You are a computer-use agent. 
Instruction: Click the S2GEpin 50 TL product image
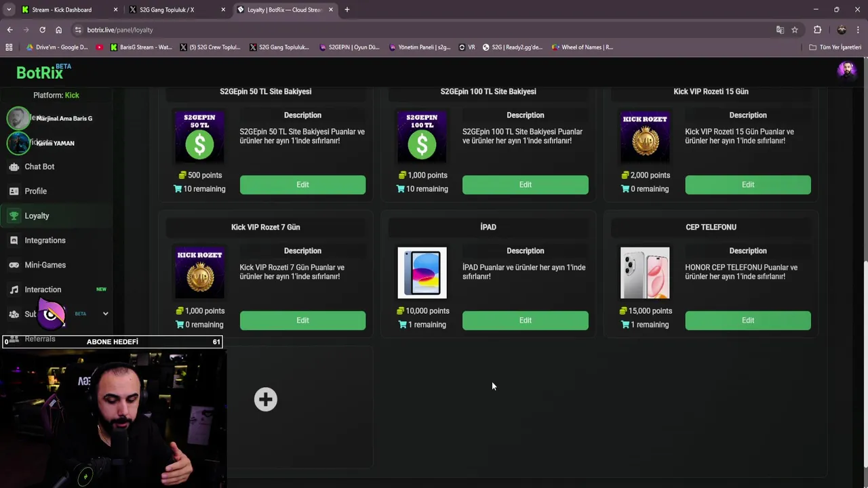coord(199,137)
